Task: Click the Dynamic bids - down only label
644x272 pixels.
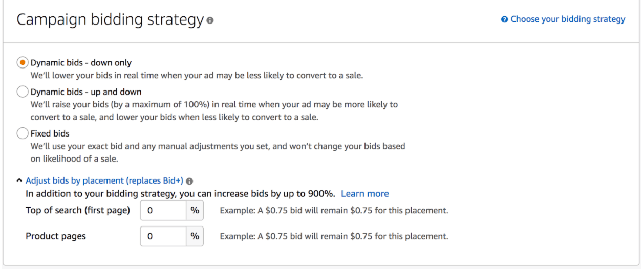Action: click(81, 63)
